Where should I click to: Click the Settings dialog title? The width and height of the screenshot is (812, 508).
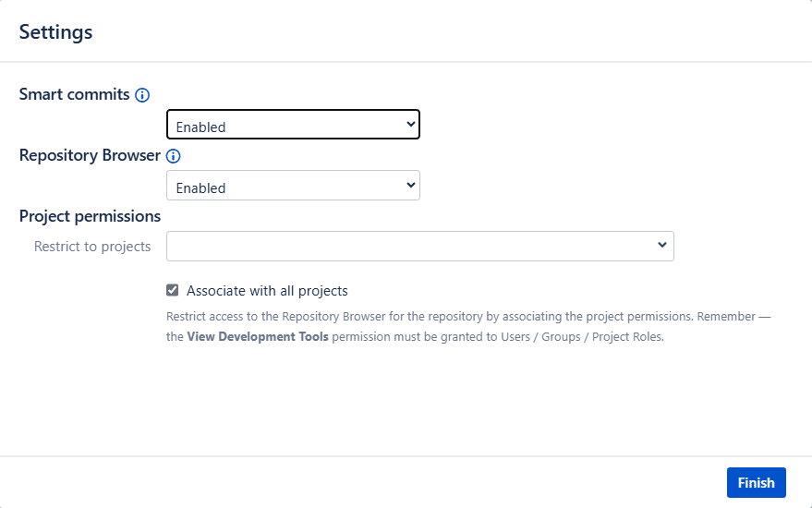(55, 32)
